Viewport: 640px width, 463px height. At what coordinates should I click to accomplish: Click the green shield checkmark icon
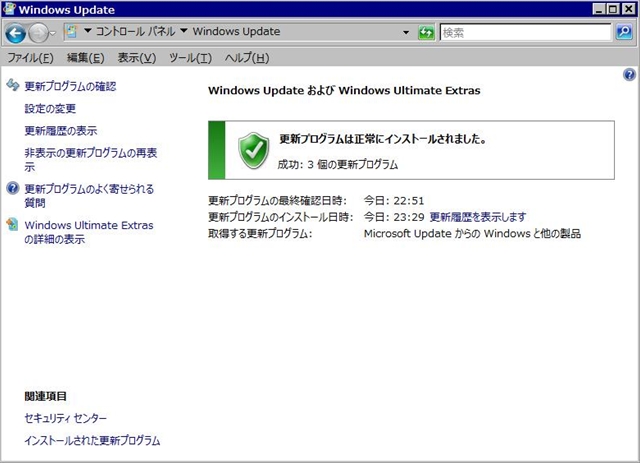click(x=253, y=150)
